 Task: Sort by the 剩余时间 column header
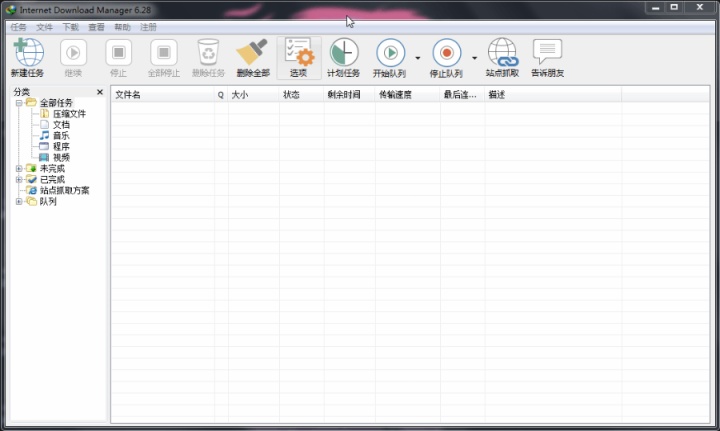(349, 95)
